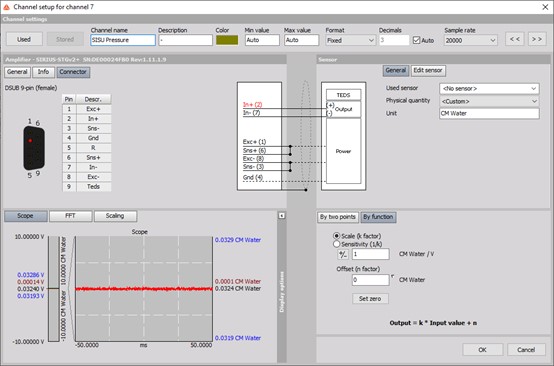
Task: Switch to the FFT tab
Action: (x=70, y=216)
